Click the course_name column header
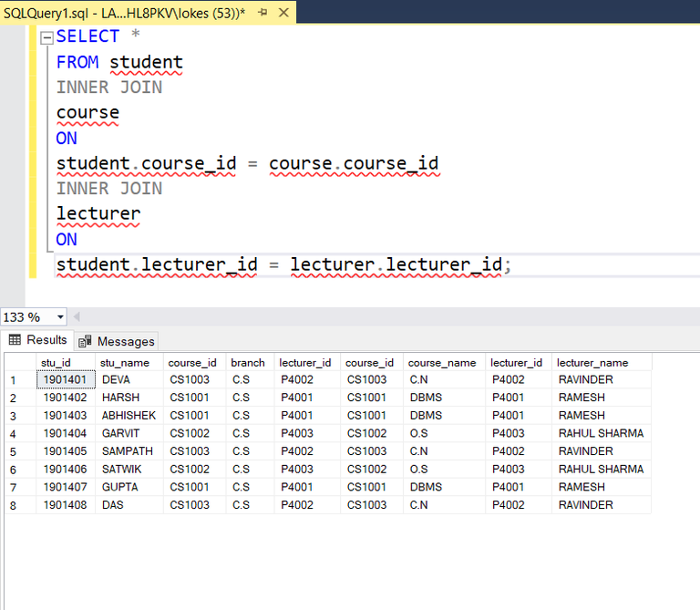700x610 pixels. point(444,362)
